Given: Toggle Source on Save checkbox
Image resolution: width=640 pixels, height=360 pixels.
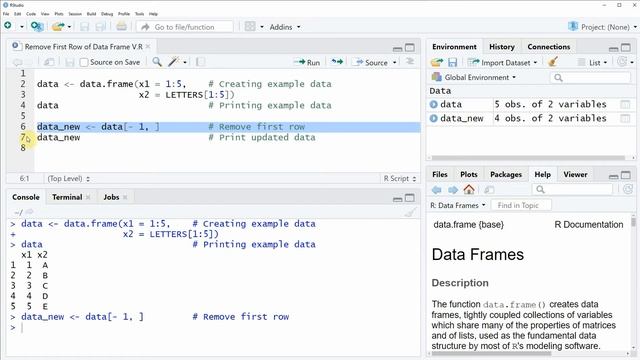Looking at the screenshot, I should coord(84,62).
